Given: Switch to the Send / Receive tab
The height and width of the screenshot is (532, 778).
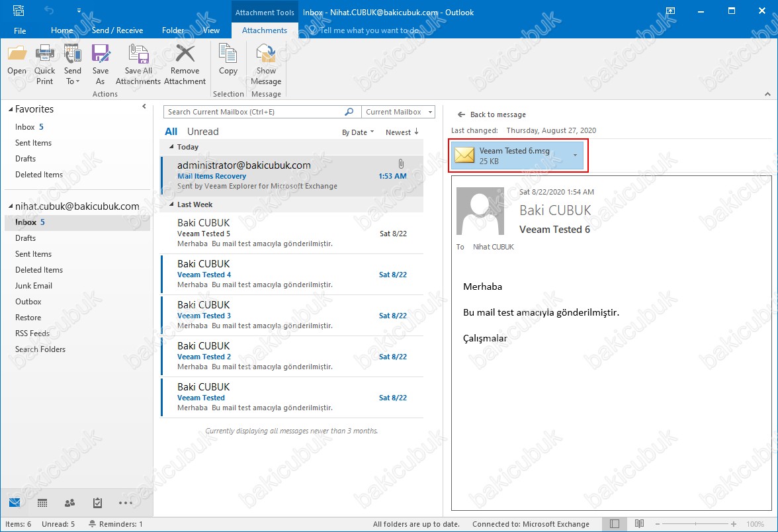Looking at the screenshot, I should (117, 30).
